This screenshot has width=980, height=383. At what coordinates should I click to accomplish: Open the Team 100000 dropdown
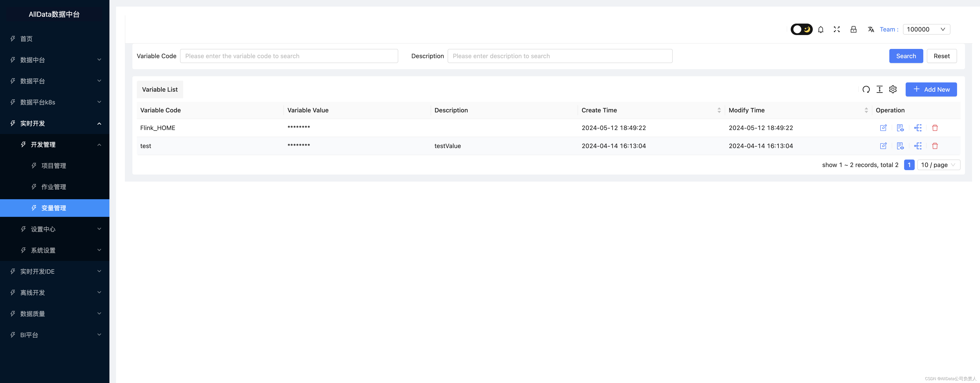926,29
